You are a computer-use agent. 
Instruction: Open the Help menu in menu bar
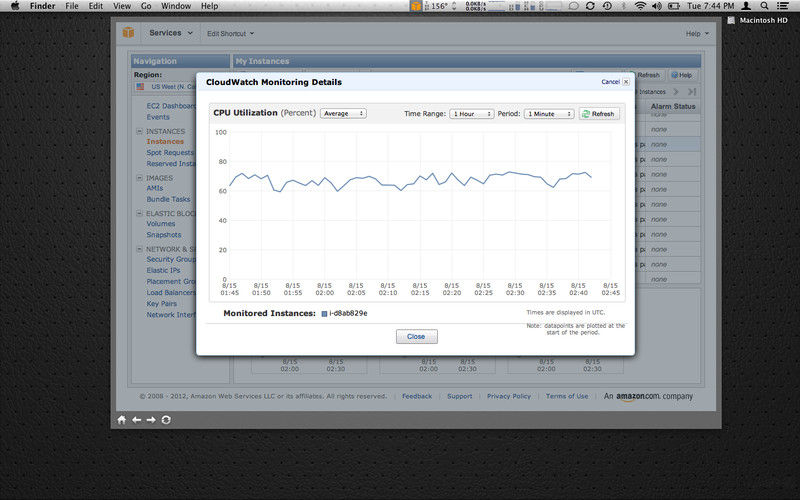(x=209, y=6)
